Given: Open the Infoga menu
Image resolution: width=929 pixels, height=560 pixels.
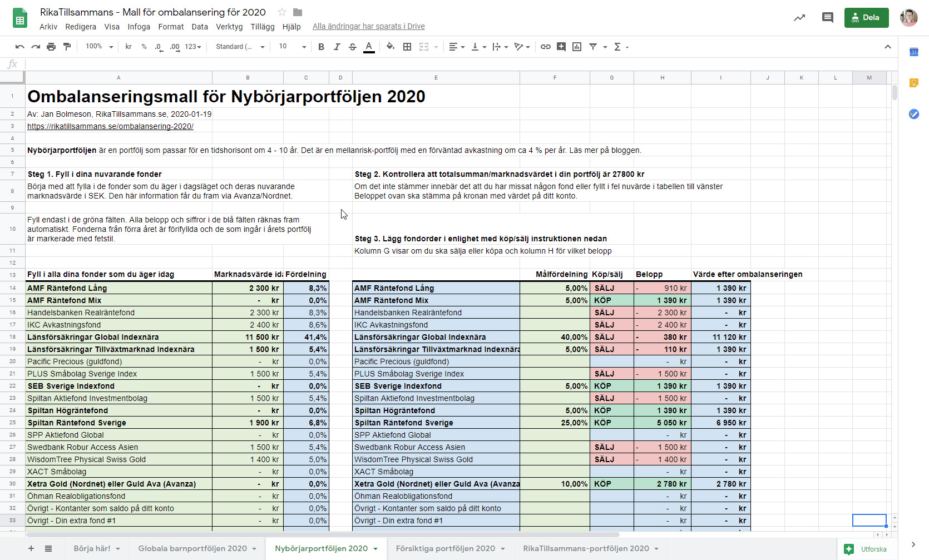Looking at the screenshot, I should (x=139, y=26).
